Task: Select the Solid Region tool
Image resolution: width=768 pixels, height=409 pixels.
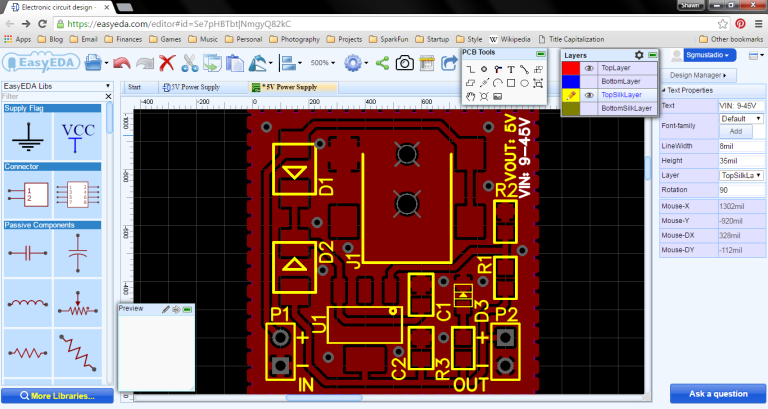Action: coord(470,83)
